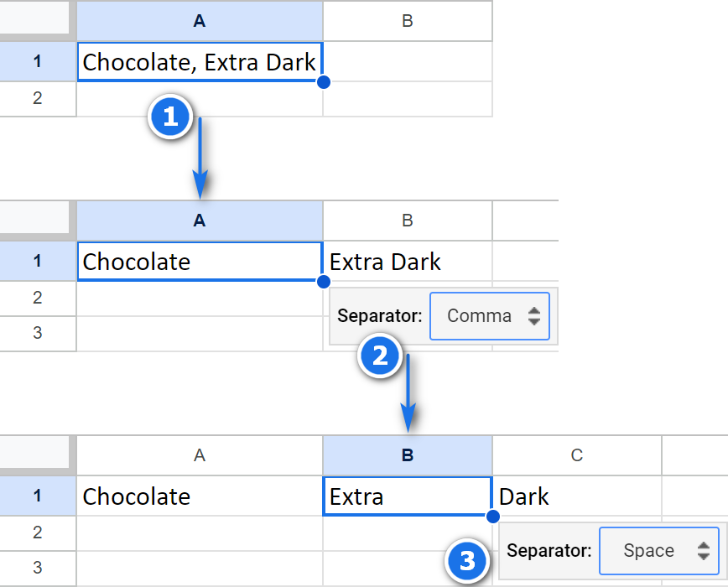728x587 pixels.
Task: Select the cell containing Dark
Action: (x=575, y=496)
